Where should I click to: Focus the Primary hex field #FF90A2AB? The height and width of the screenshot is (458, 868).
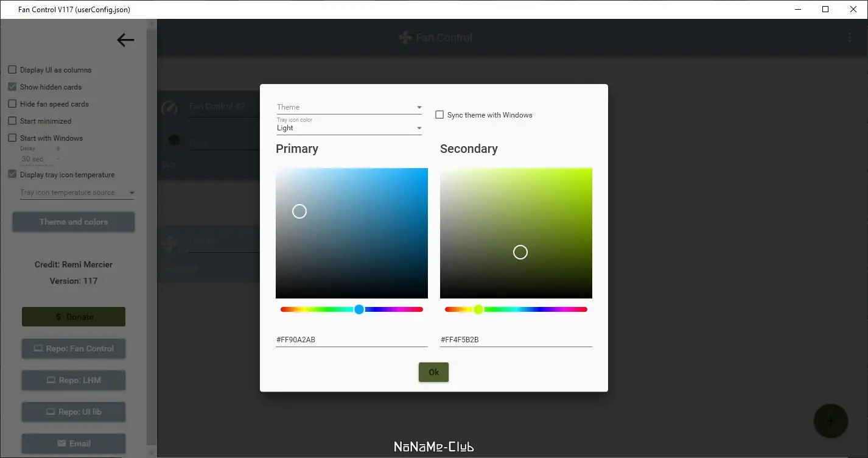352,340
